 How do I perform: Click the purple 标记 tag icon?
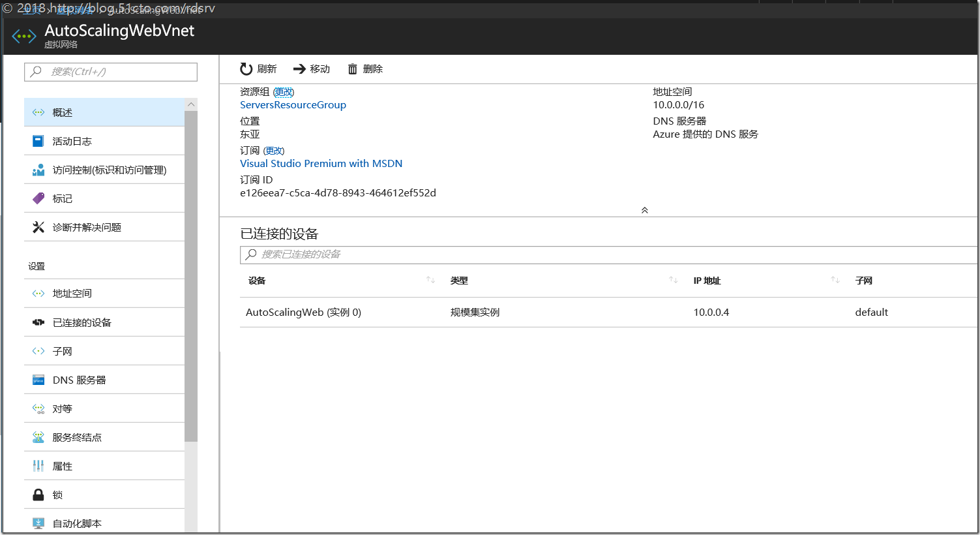[38, 198]
